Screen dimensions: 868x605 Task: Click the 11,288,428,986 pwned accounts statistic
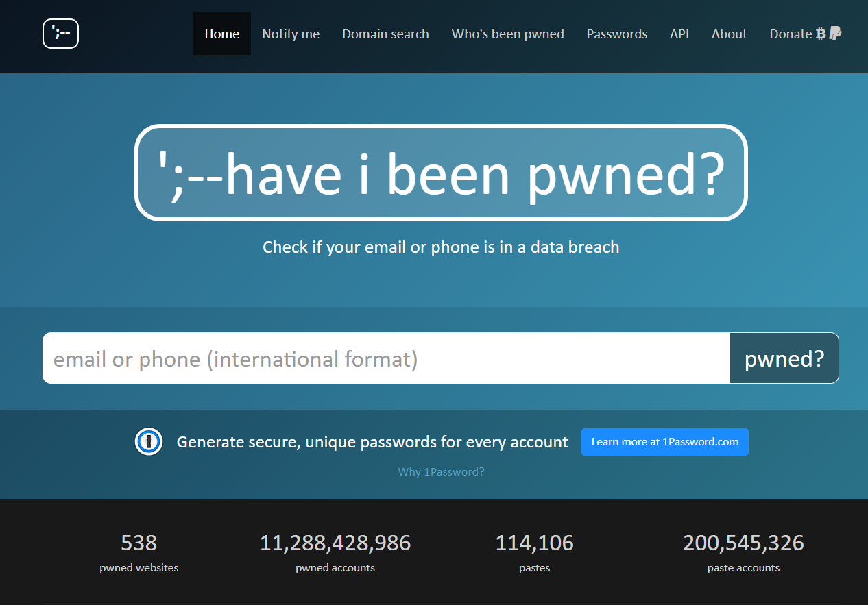(x=335, y=543)
